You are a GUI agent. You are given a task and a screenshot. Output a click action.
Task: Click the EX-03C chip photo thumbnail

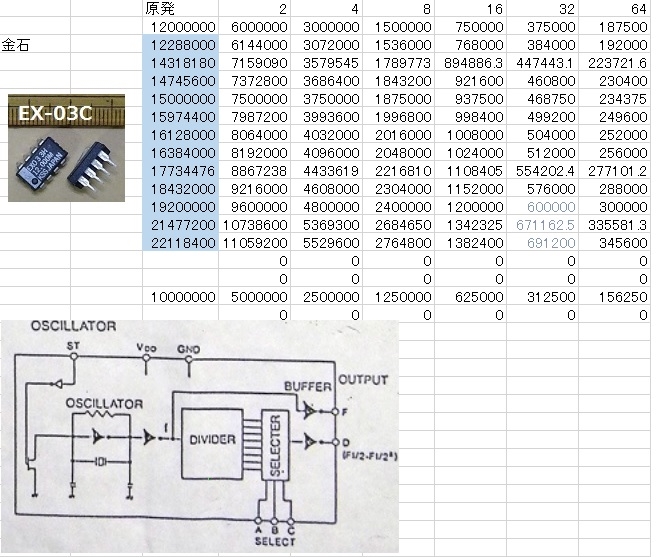pyautogui.click(x=67, y=148)
